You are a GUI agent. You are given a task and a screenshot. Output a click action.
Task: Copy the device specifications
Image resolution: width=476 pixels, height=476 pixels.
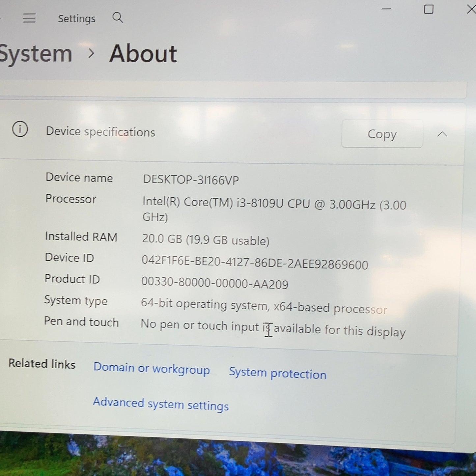382,134
